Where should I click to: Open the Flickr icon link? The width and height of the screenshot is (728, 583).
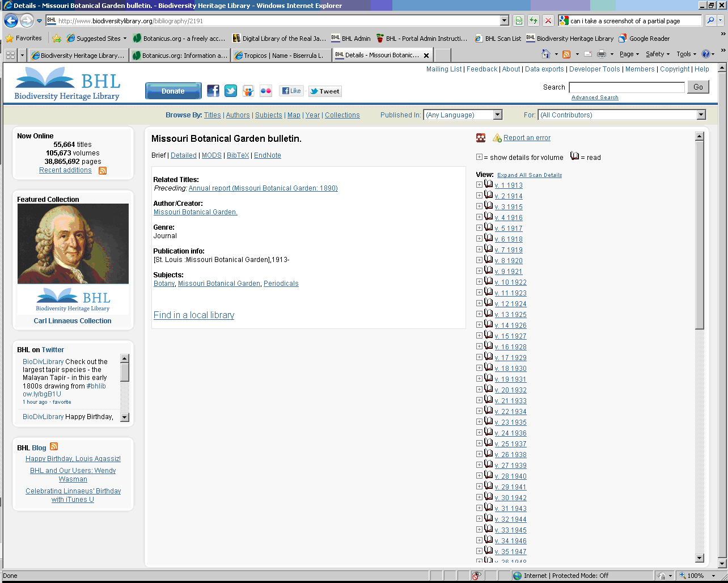pyautogui.click(x=265, y=91)
